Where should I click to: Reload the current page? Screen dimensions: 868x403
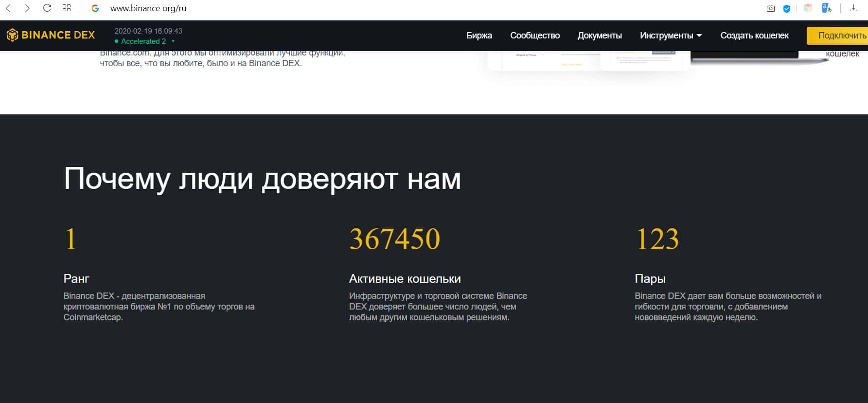47,8
